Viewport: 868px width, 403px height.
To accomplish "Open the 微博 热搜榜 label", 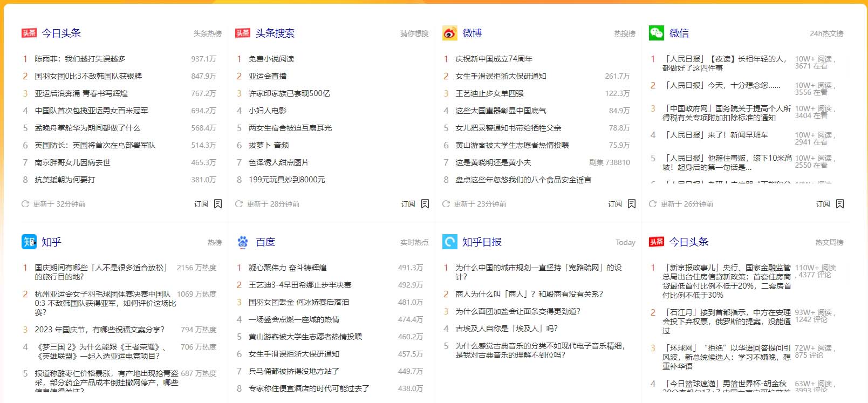I will (x=625, y=33).
